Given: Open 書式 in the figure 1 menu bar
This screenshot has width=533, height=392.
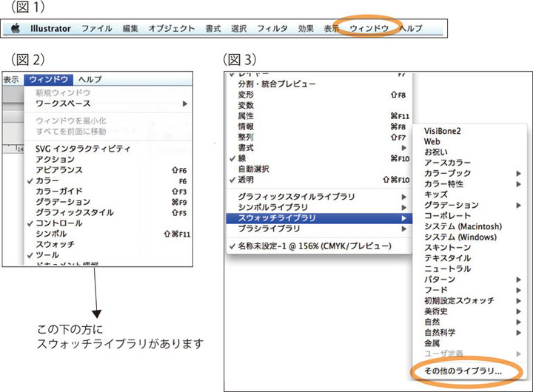Looking at the screenshot, I should click(x=213, y=29).
